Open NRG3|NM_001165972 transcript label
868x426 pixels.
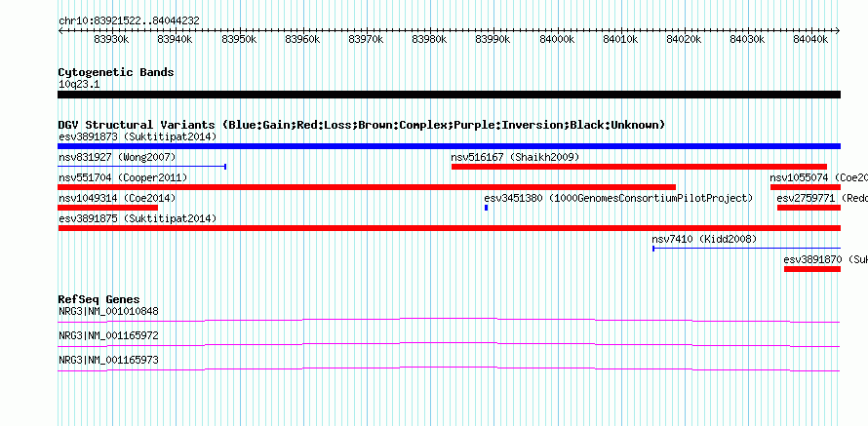(108, 335)
